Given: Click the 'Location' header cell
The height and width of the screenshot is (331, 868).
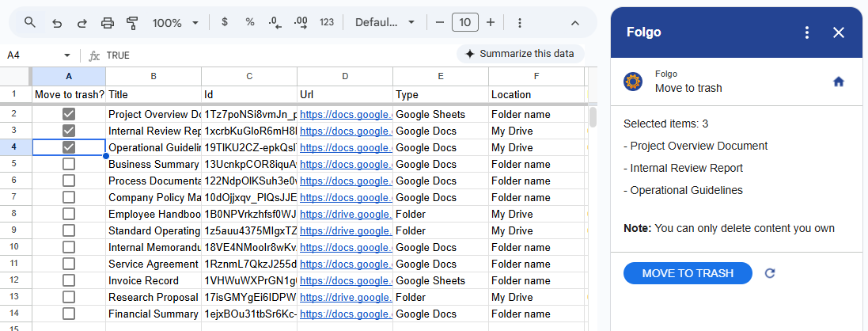Looking at the screenshot, I should coord(536,94).
